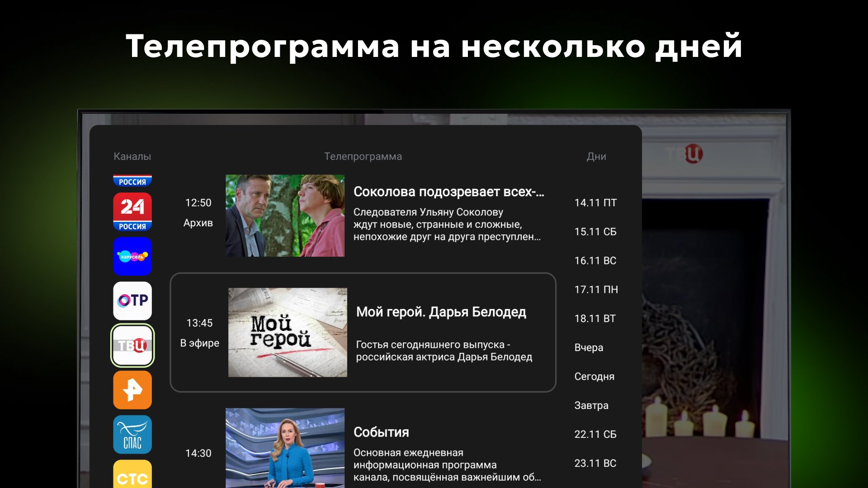Show tomorrow's schedule via Завтра
Image resolution: width=868 pixels, height=488 pixels.
coord(591,405)
